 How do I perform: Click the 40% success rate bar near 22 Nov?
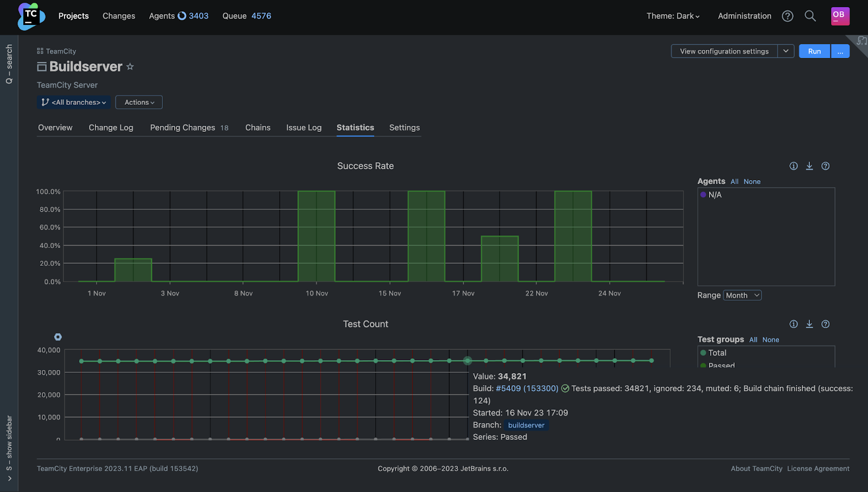click(500, 259)
